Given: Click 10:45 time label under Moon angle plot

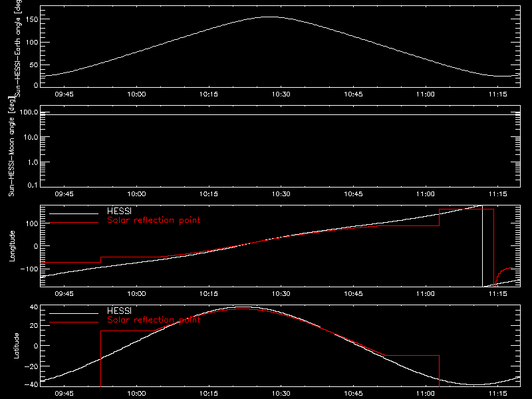Looking at the screenshot, I should pos(353,194).
